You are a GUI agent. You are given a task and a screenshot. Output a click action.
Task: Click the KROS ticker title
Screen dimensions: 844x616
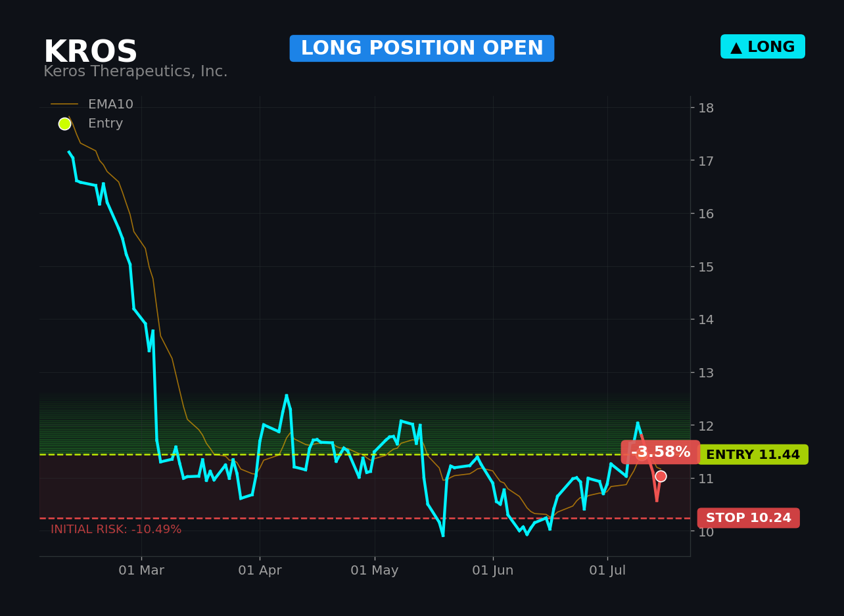(x=91, y=52)
